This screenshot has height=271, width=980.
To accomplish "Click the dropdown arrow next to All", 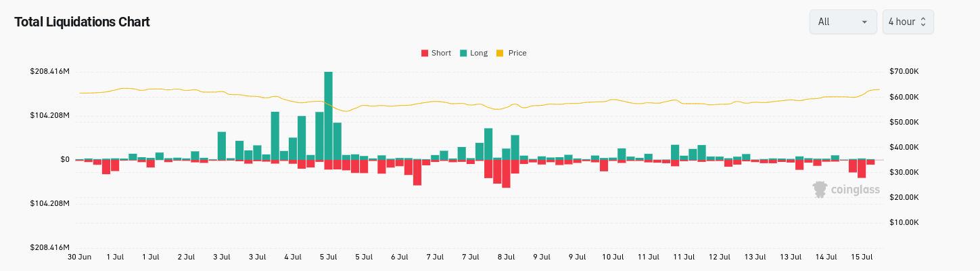I will pyautogui.click(x=864, y=22).
